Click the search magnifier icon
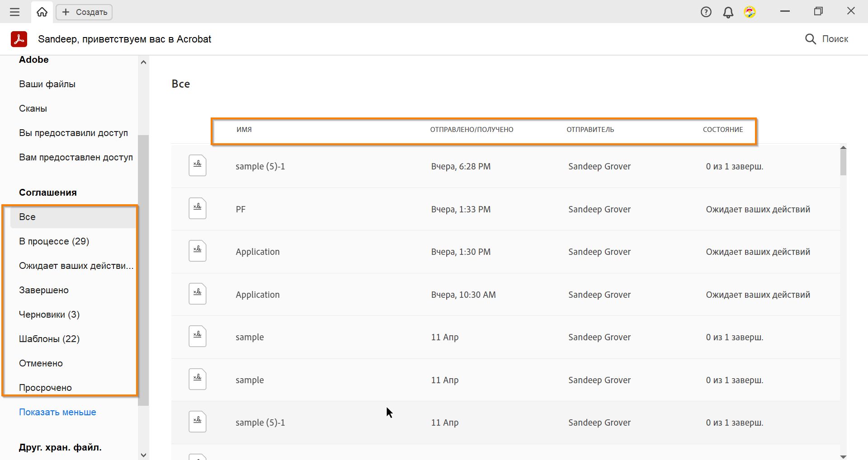This screenshot has width=868, height=460. pyautogui.click(x=811, y=39)
